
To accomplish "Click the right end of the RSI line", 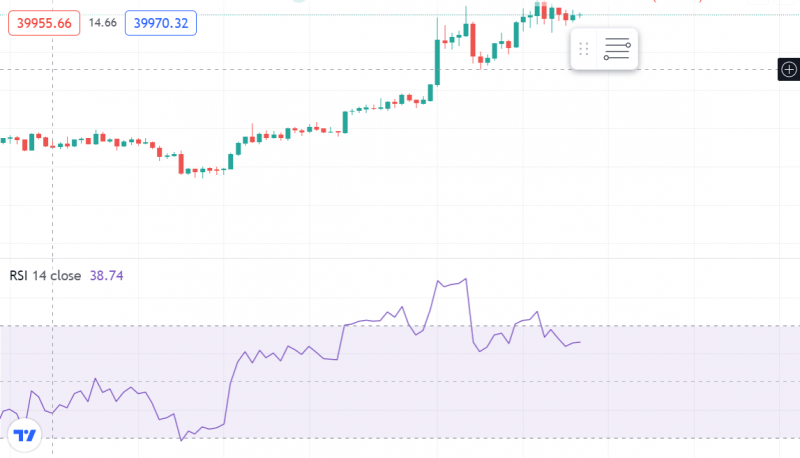I will 580,342.
